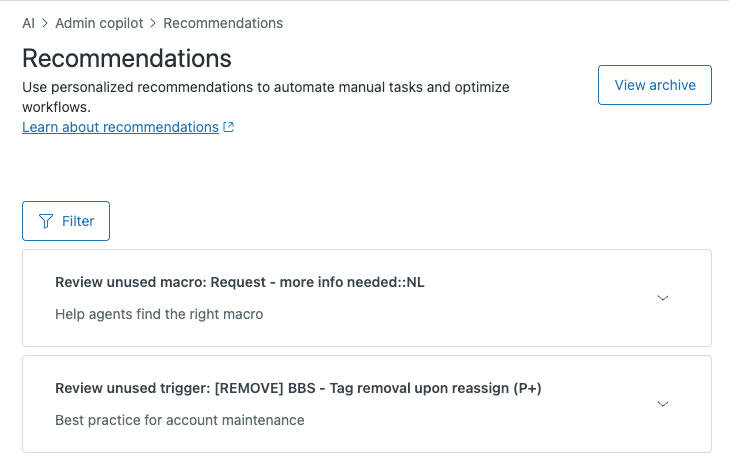Click the personalized recommendations description text
Viewport: 729px width, 461px height.
[265, 87]
